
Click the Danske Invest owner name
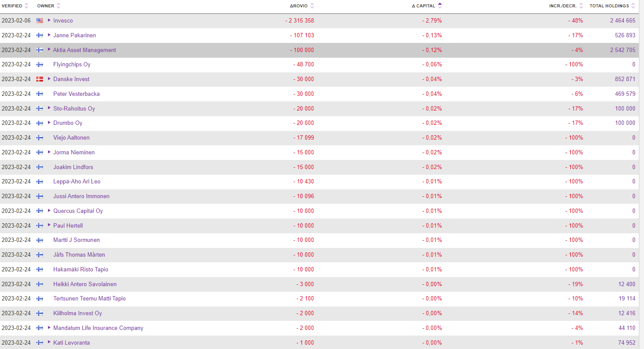(71, 79)
